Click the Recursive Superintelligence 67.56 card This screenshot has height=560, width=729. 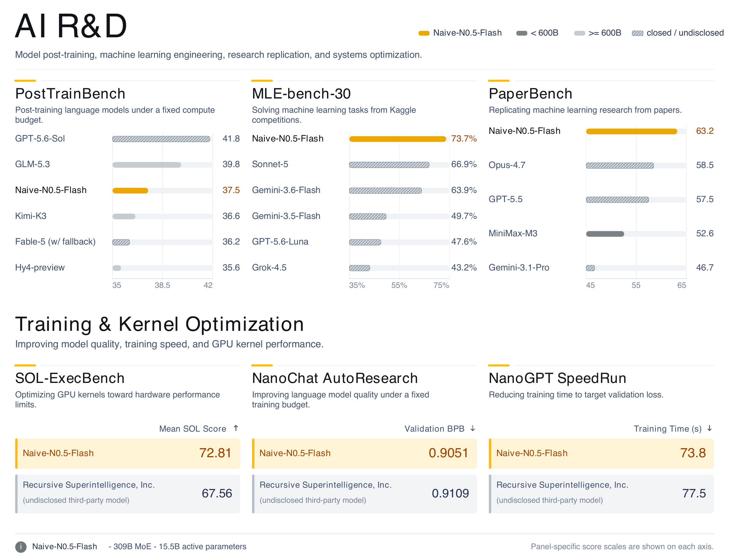[127, 494]
